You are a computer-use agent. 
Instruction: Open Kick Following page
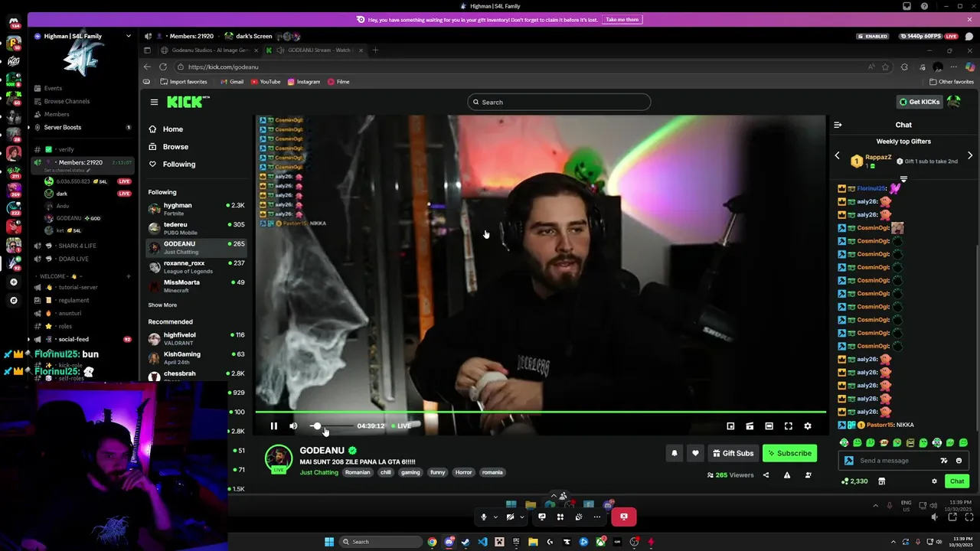click(172, 165)
